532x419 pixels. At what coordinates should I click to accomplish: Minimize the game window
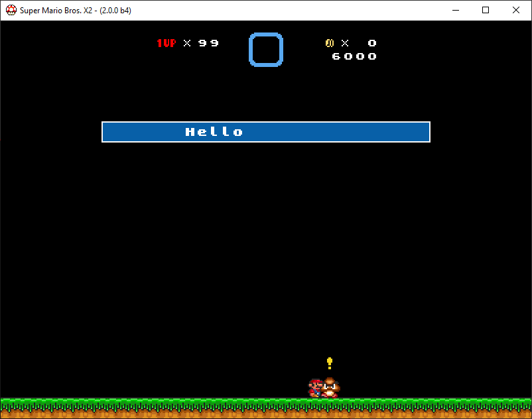(456, 10)
